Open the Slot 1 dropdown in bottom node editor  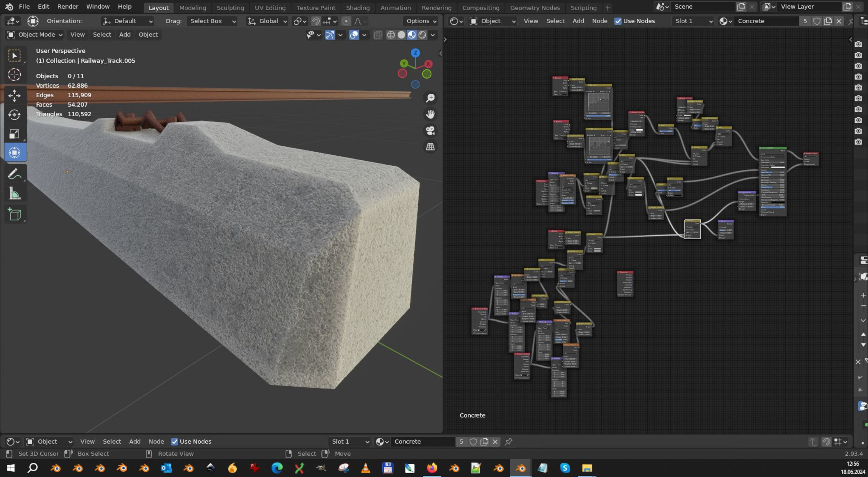pos(350,441)
